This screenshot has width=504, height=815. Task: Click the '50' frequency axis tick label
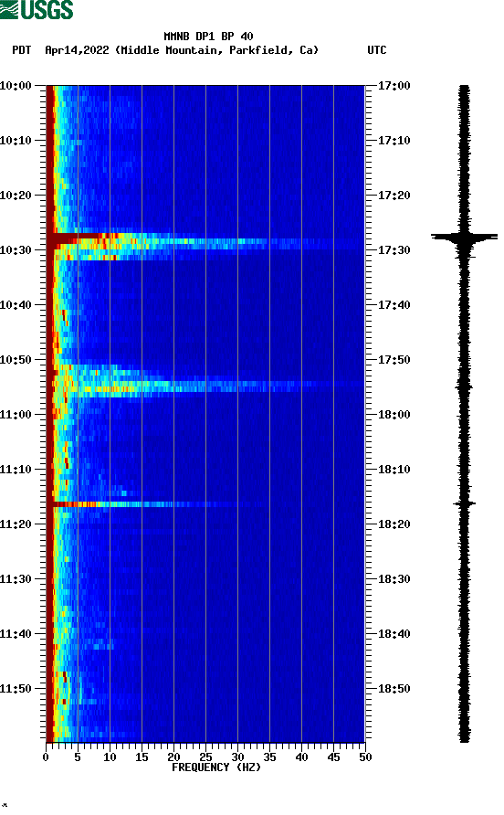point(366,757)
